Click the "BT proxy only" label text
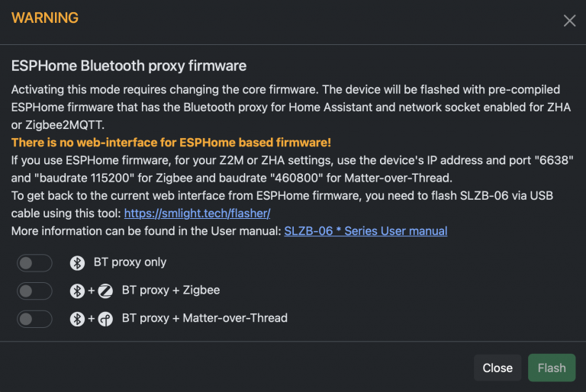The height and width of the screenshot is (392, 586). pos(130,262)
